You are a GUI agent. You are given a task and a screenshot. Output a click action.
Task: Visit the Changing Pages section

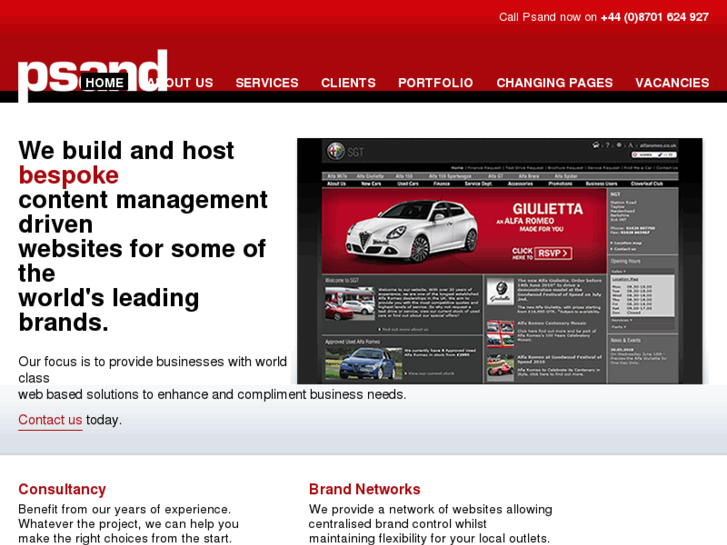[555, 83]
